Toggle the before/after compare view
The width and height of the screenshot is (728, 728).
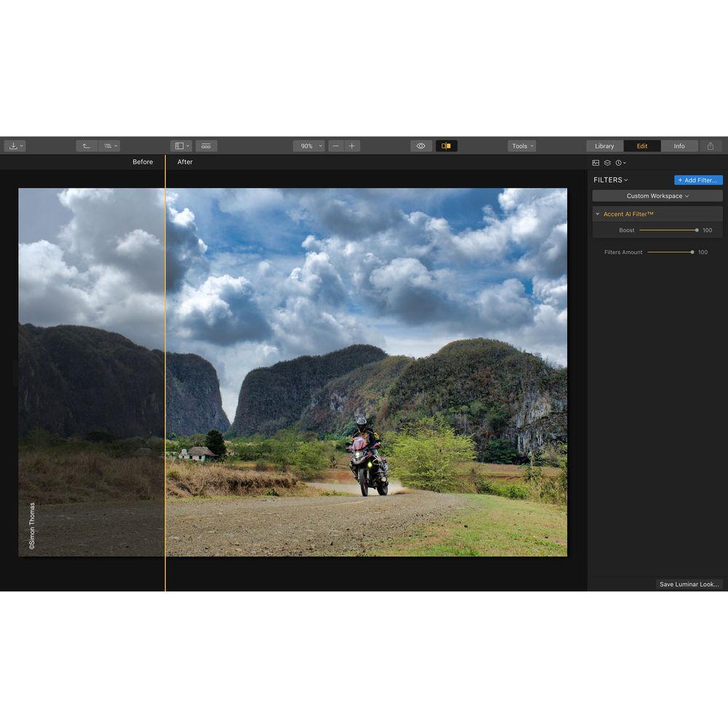[447, 146]
